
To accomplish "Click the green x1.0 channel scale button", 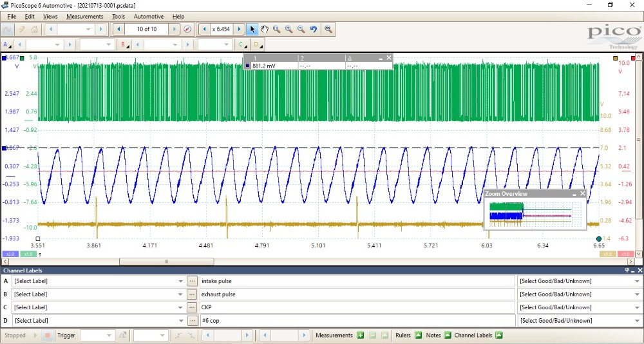I will [x=28, y=254].
